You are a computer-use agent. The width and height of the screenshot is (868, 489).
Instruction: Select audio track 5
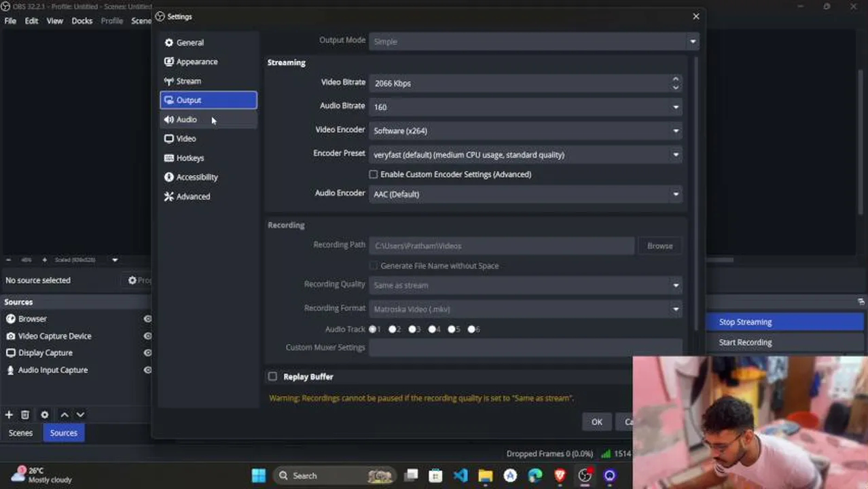pyautogui.click(x=452, y=329)
